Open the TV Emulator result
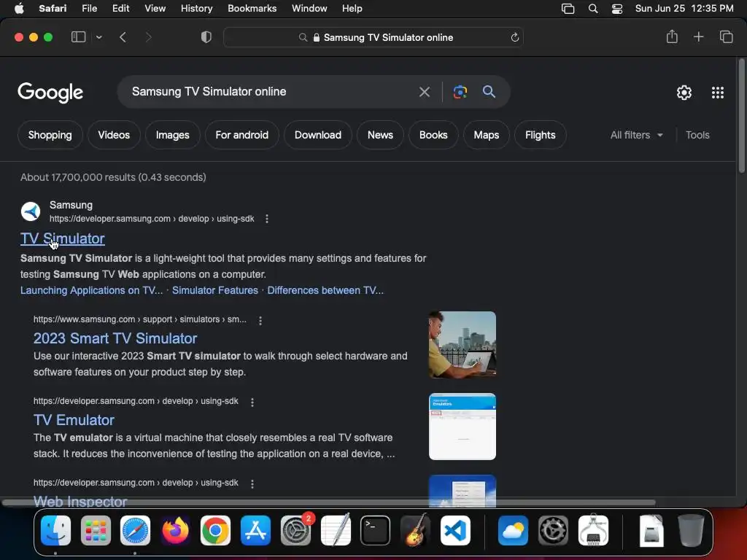 point(74,419)
